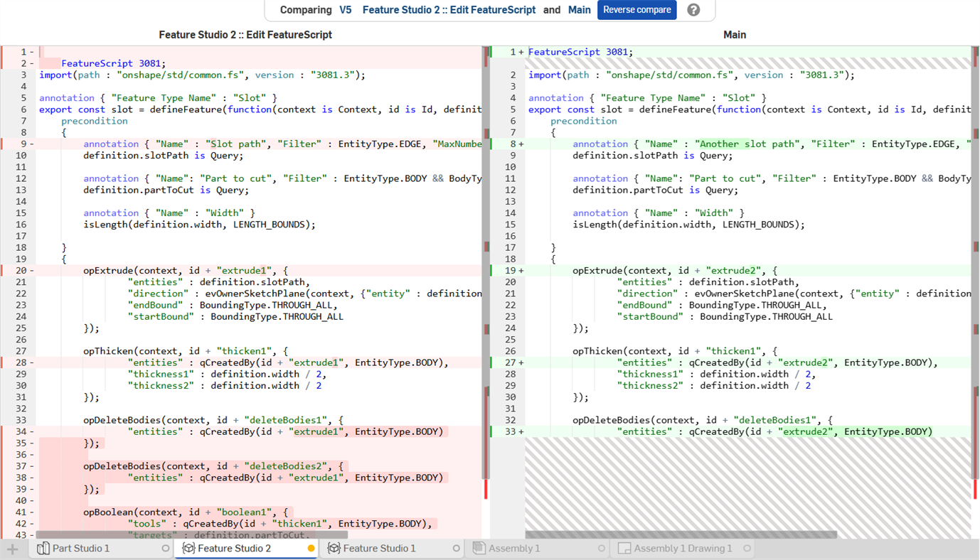
Task: Click the circle indicator on Assembly 1 tab
Action: (602, 549)
